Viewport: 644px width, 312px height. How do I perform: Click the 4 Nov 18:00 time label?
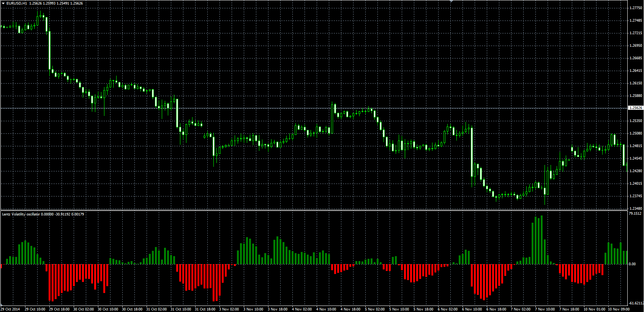(350, 309)
